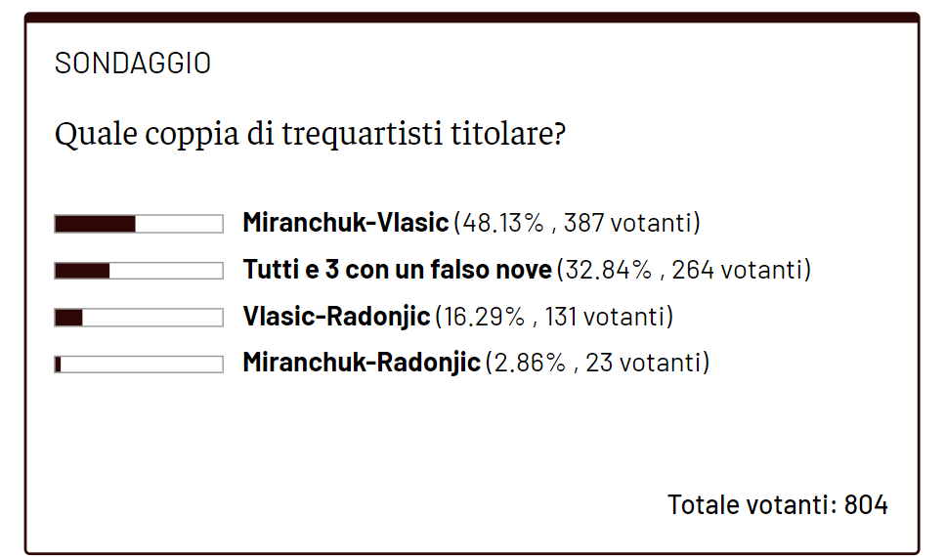Screen dimensions: 945x560
Task: Click the poll question about trequartisti titolare
Action: coord(310,133)
